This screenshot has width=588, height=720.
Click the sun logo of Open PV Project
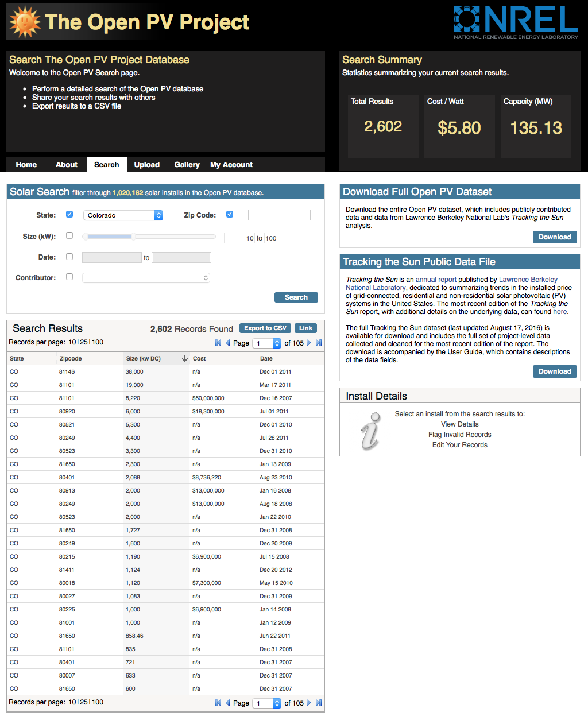(x=25, y=22)
